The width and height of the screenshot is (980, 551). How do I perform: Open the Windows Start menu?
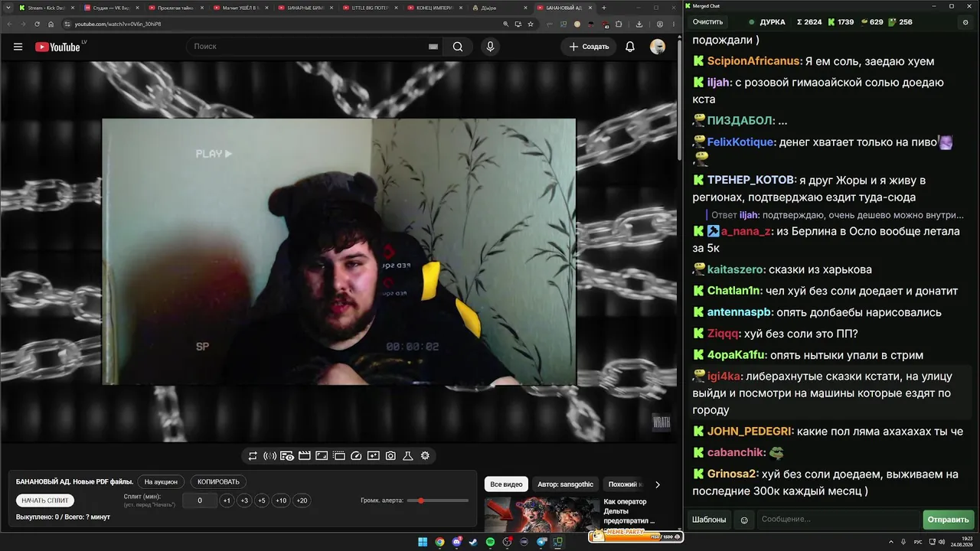pos(423,543)
